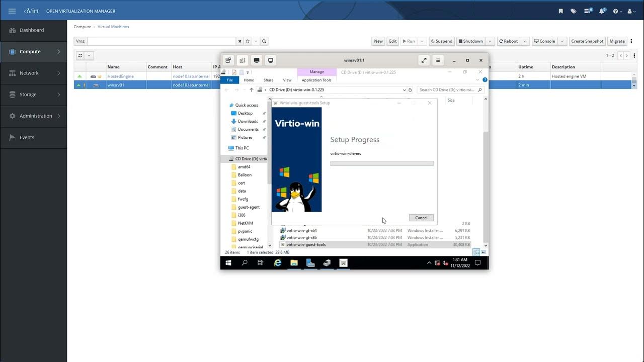Screen dimensions: 644x362
Task: Open the View ribbon tab
Action: (287, 80)
